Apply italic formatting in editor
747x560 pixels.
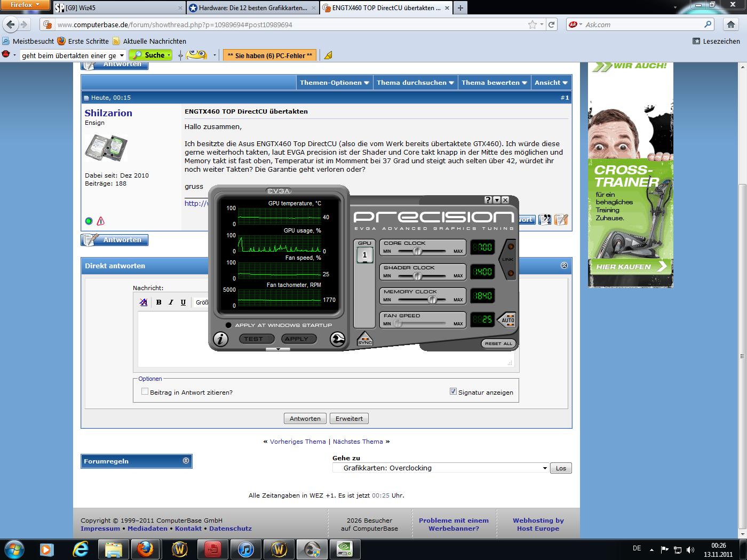point(171,302)
